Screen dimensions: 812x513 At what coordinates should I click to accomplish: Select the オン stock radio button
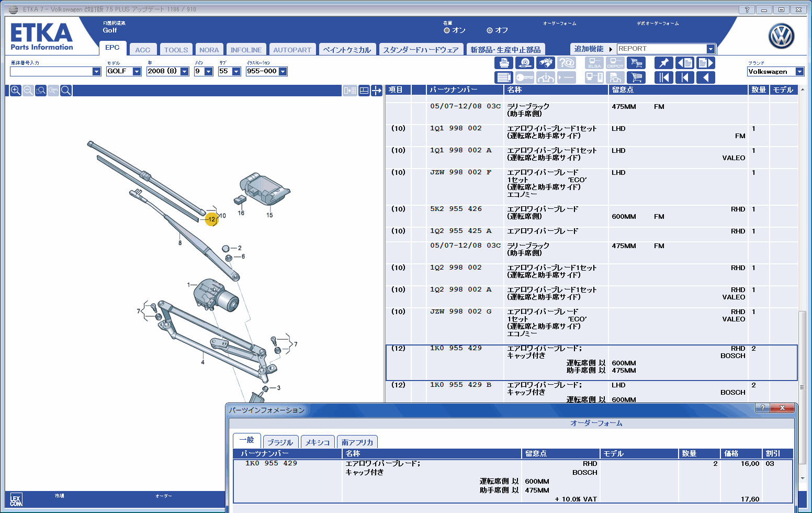pyautogui.click(x=447, y=30)
